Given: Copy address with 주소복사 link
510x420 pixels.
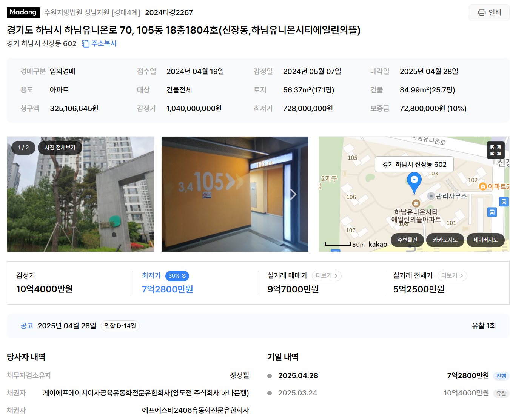Looking at the screenshot, I should [x=100, y=43].
